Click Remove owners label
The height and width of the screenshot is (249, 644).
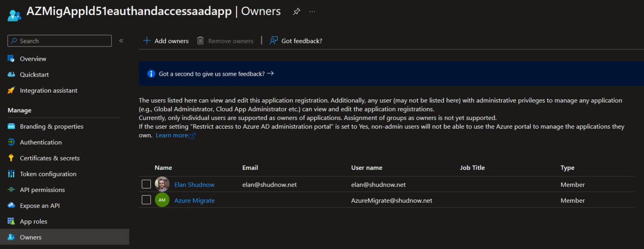[x=231, y=41]
